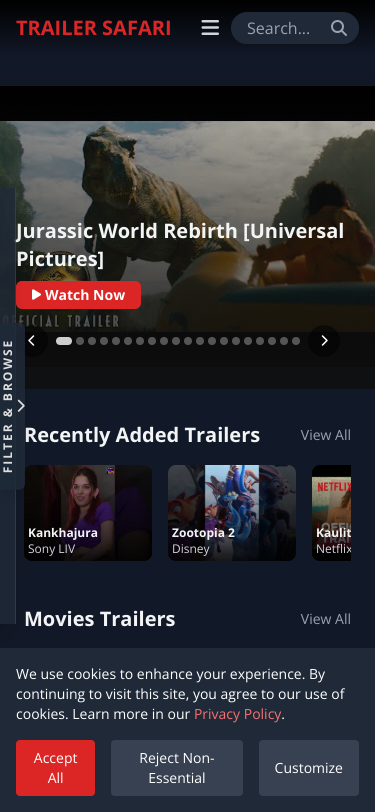375x812 pixels.
Task: Open the hamburger menu icon
Action: click(210, 28)
